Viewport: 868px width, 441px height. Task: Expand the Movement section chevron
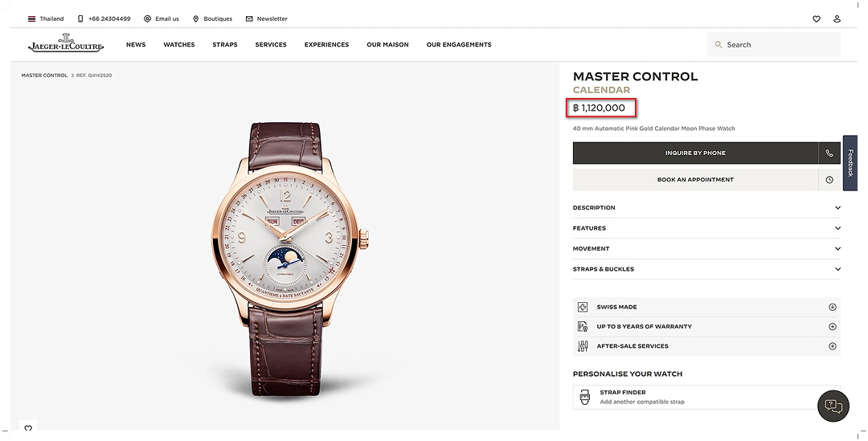pyautogui.click(x=837, y=249)
